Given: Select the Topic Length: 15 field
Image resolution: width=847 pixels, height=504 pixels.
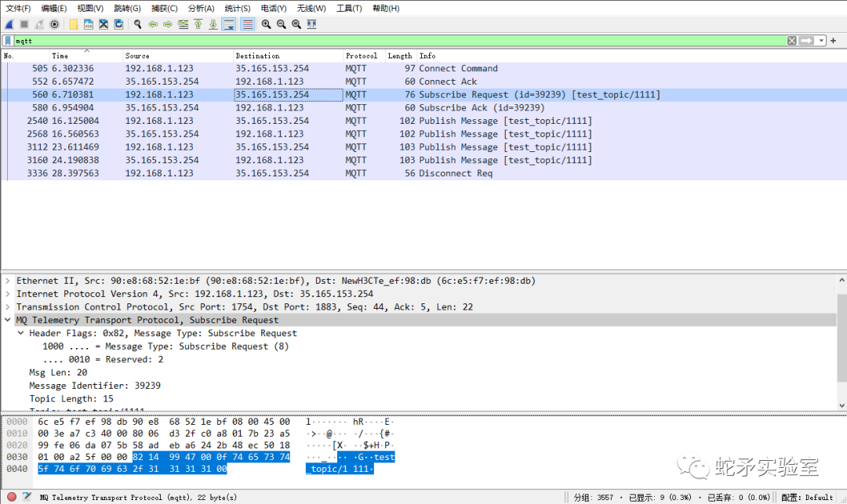Looking at the screenshot, I should point(71,399).
